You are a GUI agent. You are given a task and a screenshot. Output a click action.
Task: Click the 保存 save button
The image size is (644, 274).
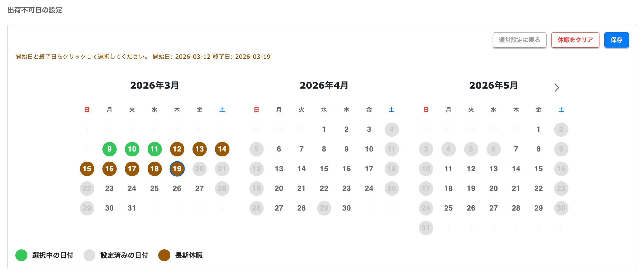click(616, 40)
